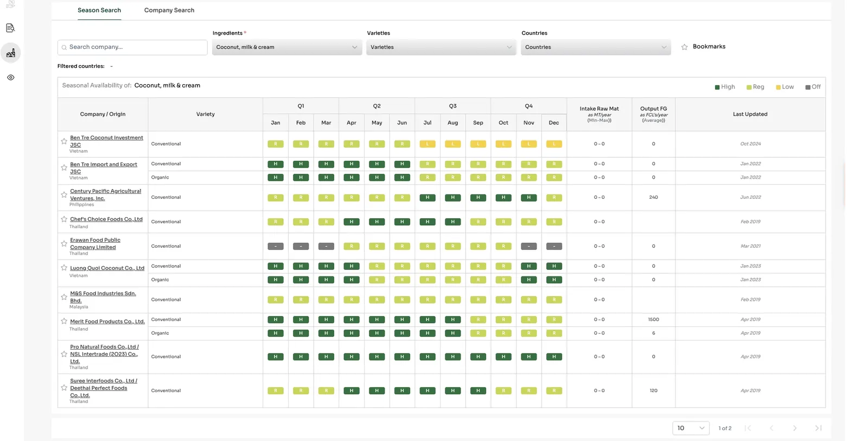Open the Countries dropdown
This screenshot has width=868, height=441.
(x=596, y=47)
